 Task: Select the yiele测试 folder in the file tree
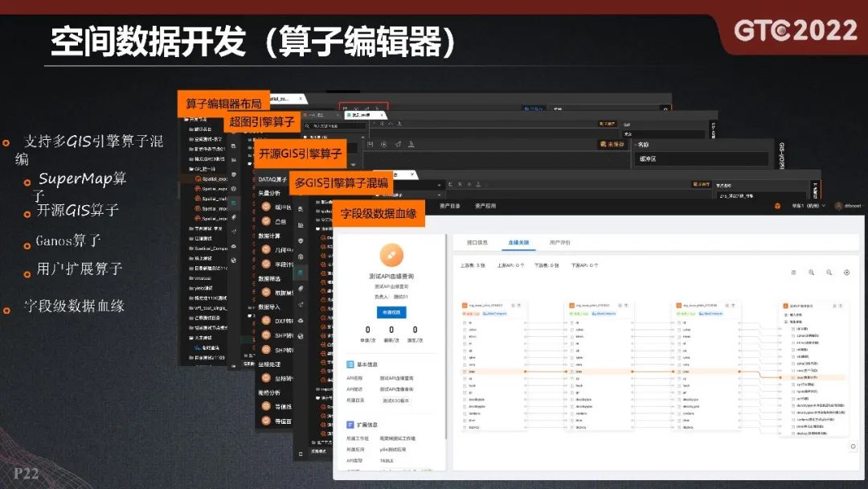click(x=201, y=288)
